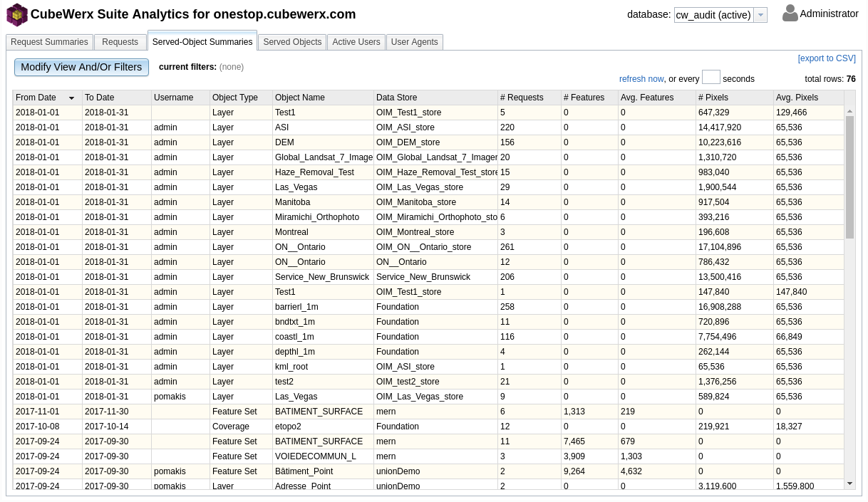Sort by the # Requests column header

(529, 98)
